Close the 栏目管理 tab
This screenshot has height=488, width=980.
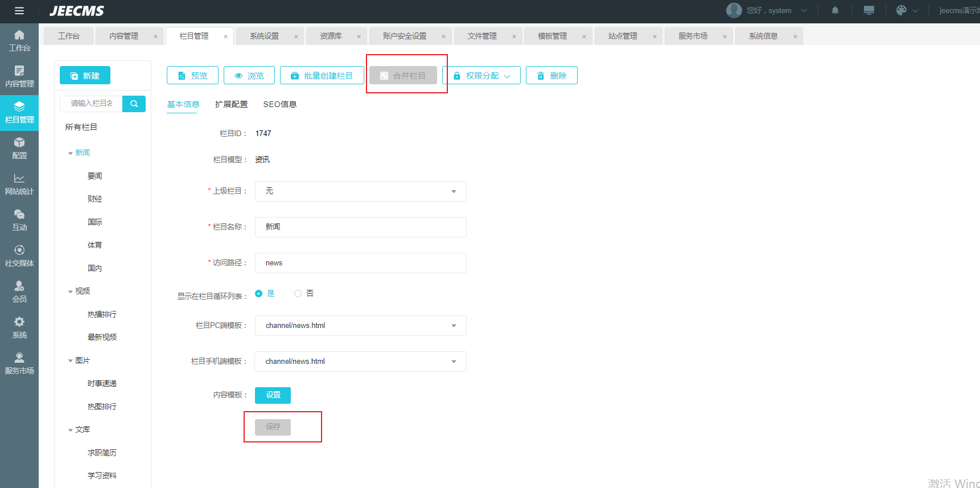pyautogui.click(x=225, y=36)
